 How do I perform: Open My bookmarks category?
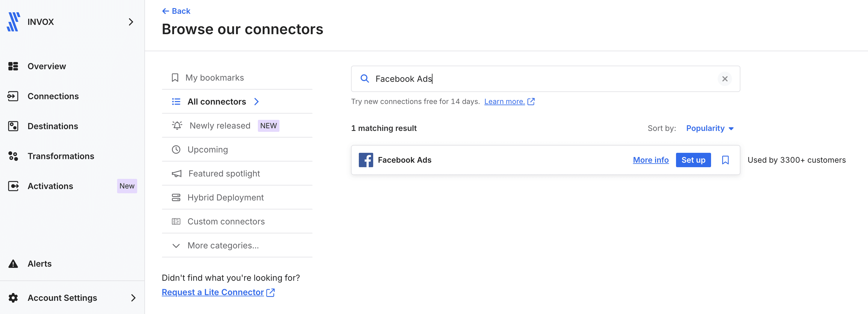(x=237, y=78)
